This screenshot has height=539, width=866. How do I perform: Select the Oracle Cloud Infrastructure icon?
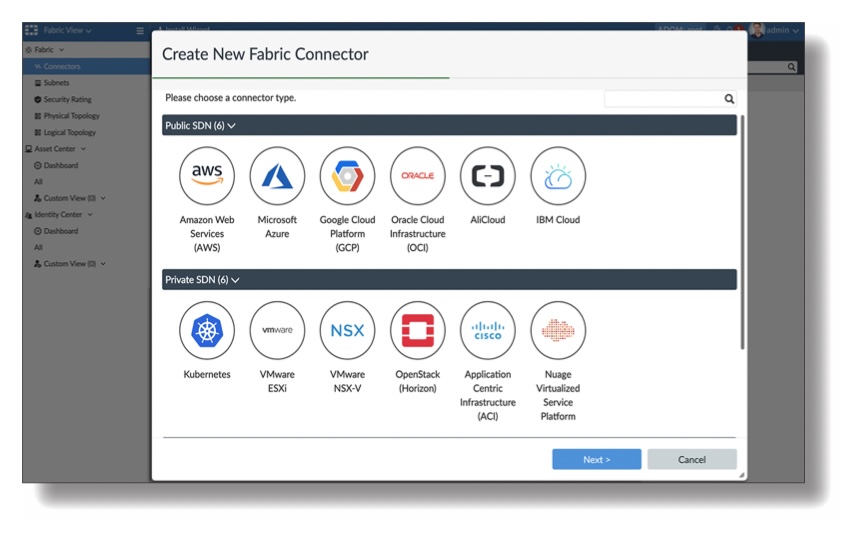pyautogui.click(x=418, y=176)
